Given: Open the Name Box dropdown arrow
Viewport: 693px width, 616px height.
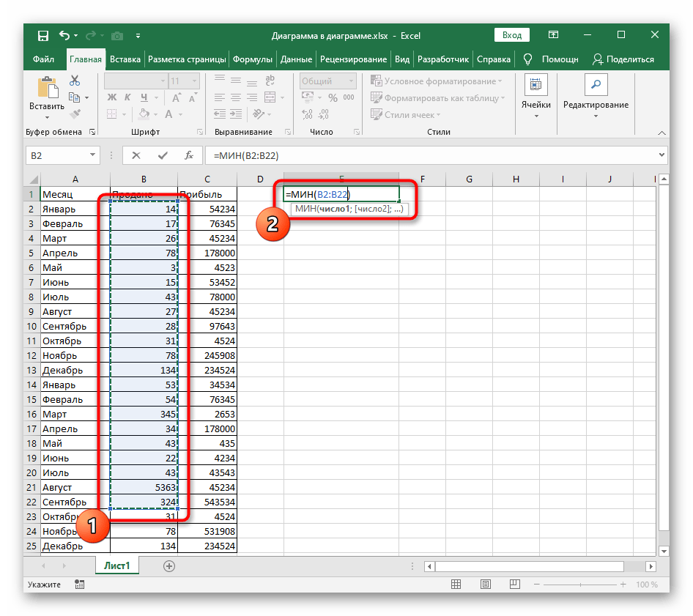Looking at the screenshot, I should 93,155.
